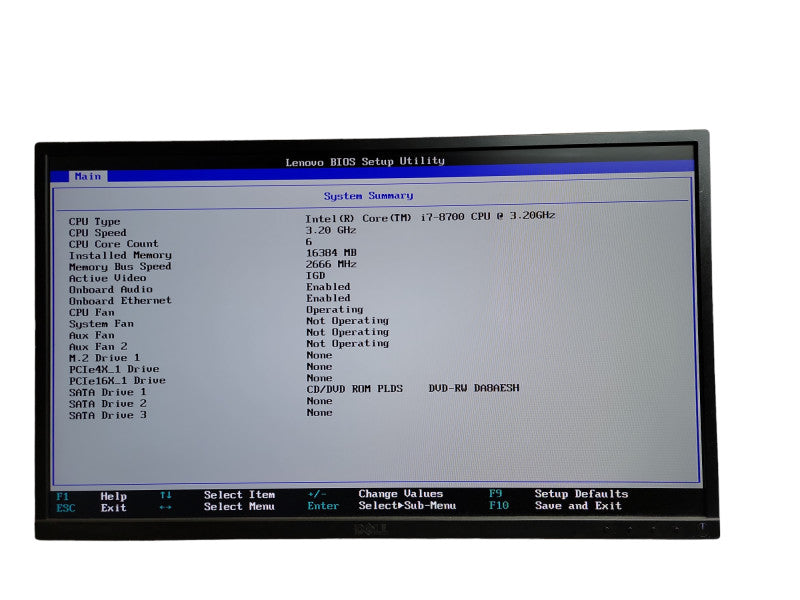Select the Active Video label
The image size is (800, 600).
[108, 278]
